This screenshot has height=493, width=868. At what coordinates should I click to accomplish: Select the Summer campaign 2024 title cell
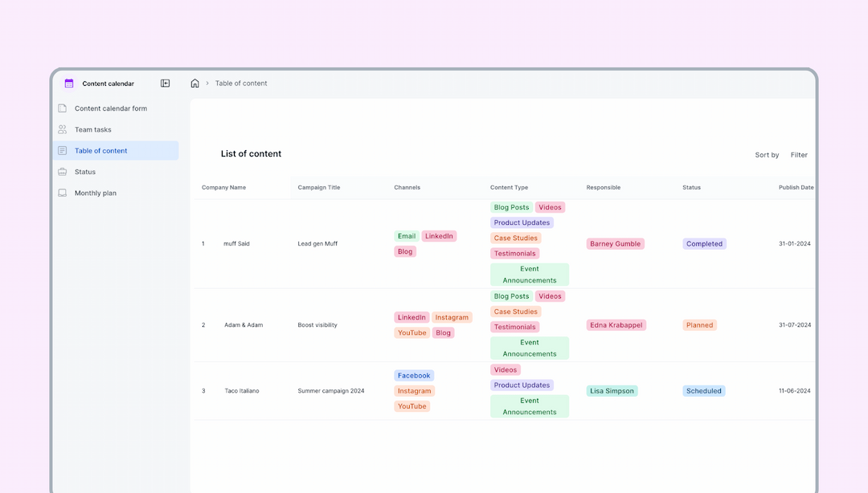tap(333, 390)
